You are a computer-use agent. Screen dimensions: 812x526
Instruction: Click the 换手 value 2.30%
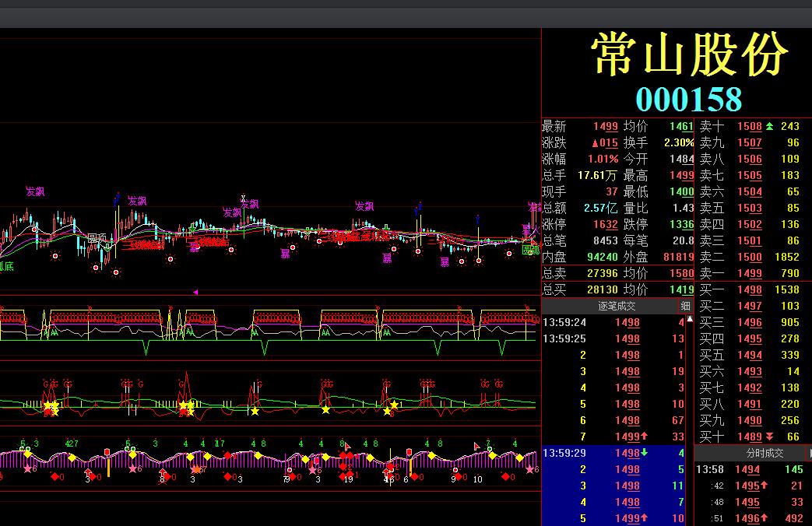tap(679, 143)
